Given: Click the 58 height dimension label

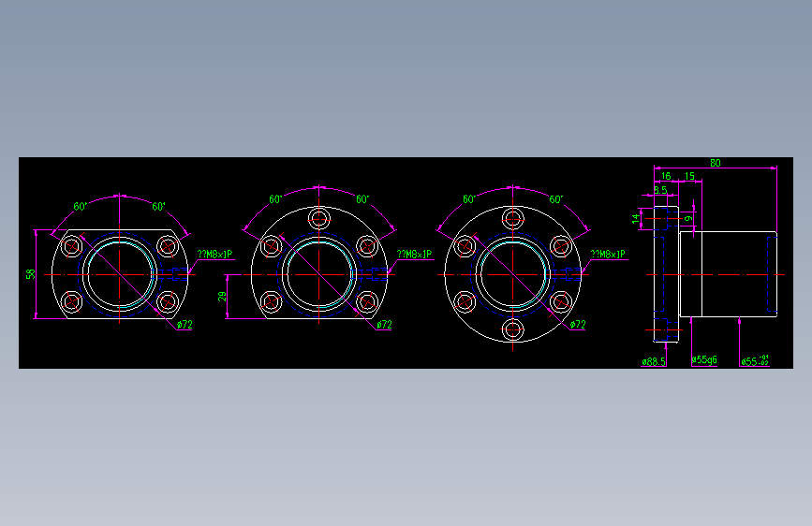Looking at the screenshot, I should pos(31,274).
